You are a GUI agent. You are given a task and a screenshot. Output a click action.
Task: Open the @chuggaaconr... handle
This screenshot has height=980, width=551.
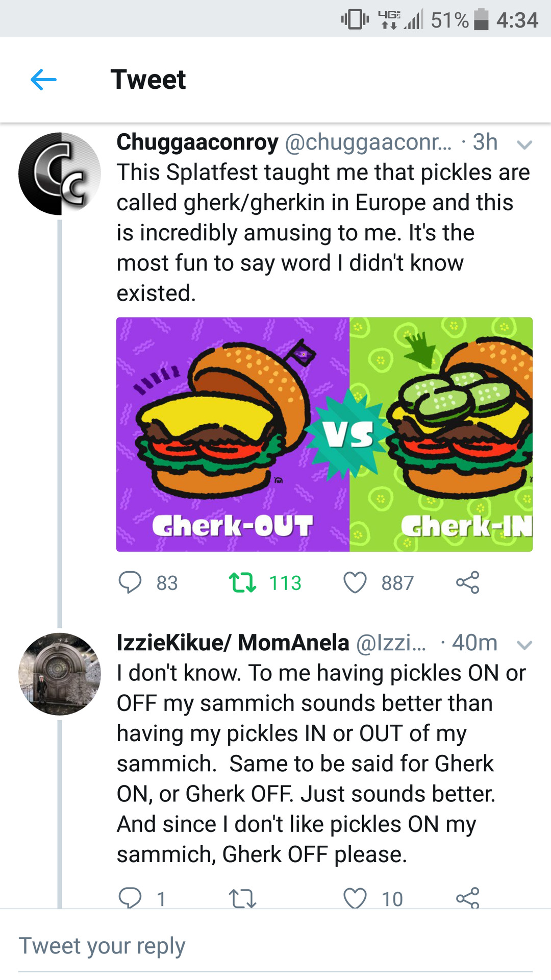tap(368, 142)
